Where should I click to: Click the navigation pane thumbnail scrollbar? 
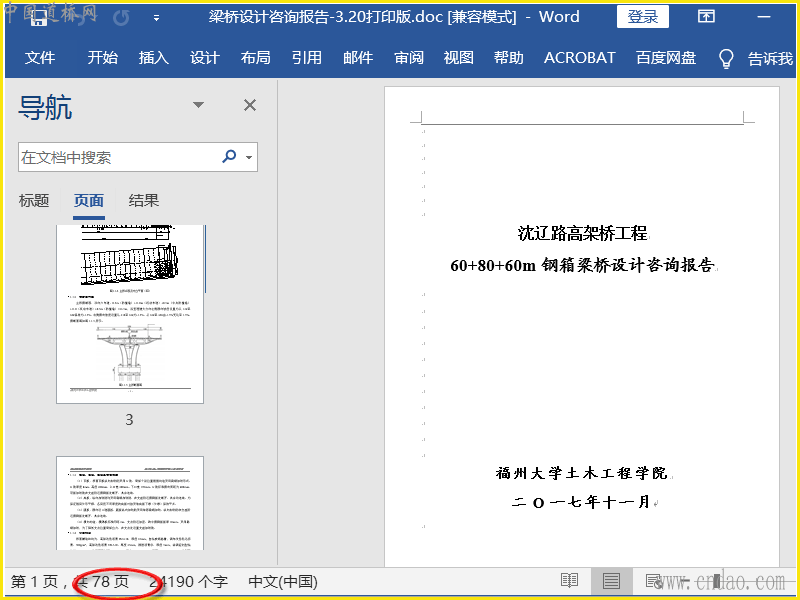pyautogui.click(x=206, y=259)
